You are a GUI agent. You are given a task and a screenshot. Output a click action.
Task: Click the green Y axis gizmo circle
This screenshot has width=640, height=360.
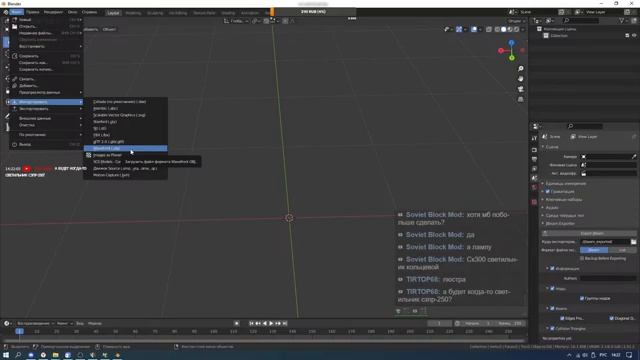click(x=512, y=58)
